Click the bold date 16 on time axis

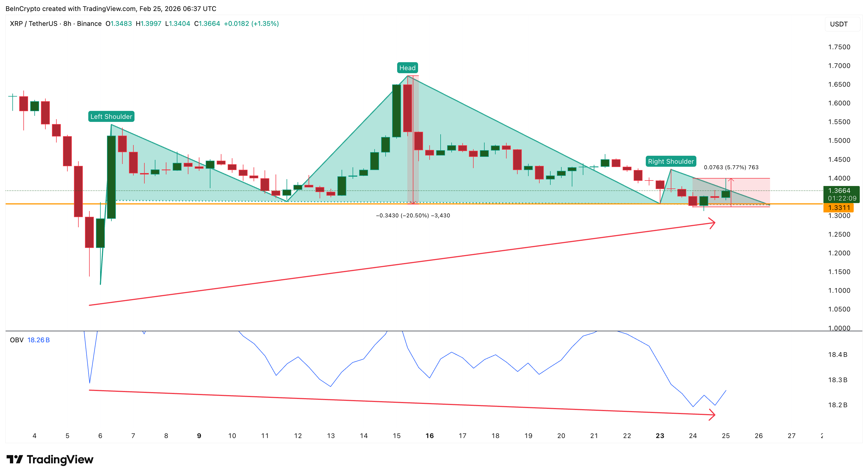pos(429,435)
